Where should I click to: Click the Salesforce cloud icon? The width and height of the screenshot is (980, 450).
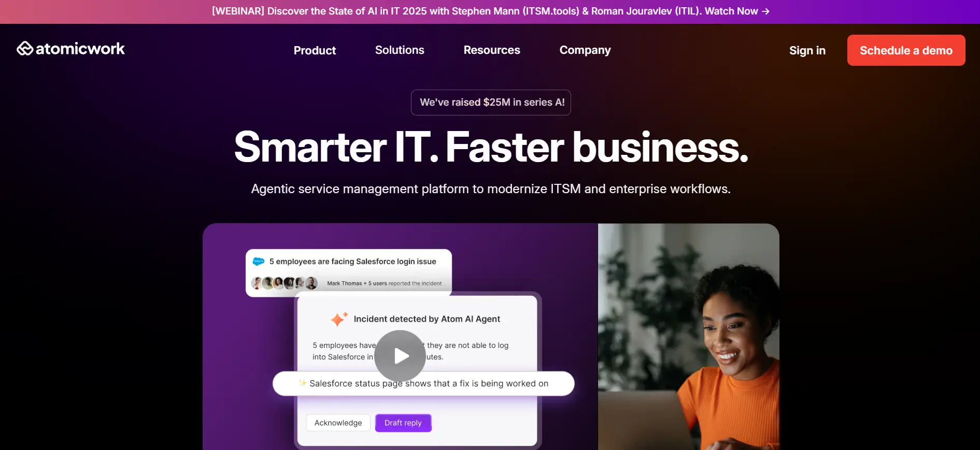pyautogui.click(x=258, y=262)
